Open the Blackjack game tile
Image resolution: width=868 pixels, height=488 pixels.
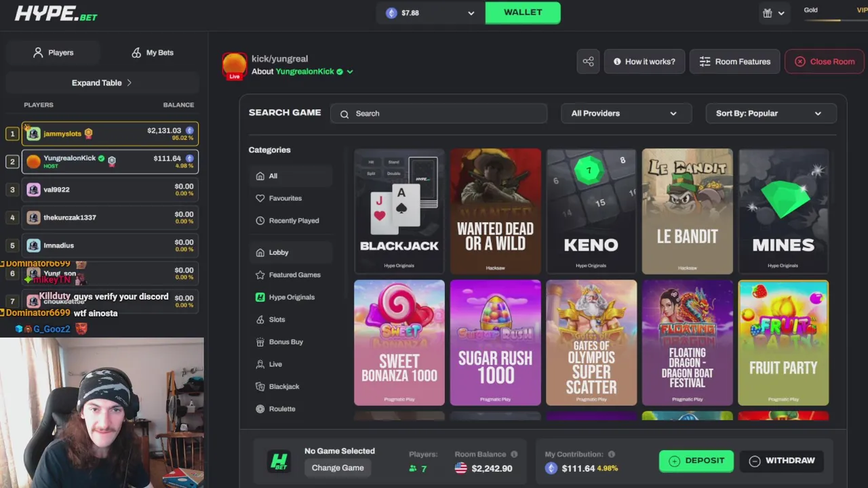[x=399, y=211]
